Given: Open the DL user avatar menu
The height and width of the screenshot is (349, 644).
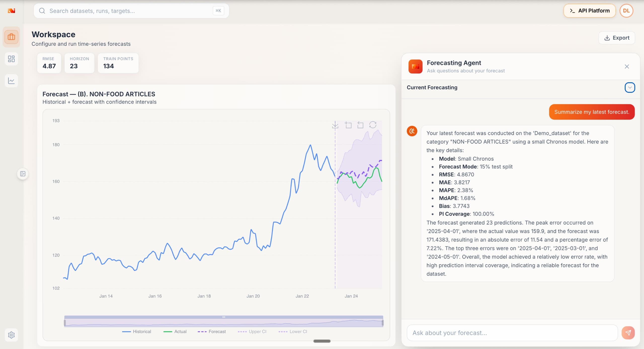Looking at the screenshot, I should 626,11.
